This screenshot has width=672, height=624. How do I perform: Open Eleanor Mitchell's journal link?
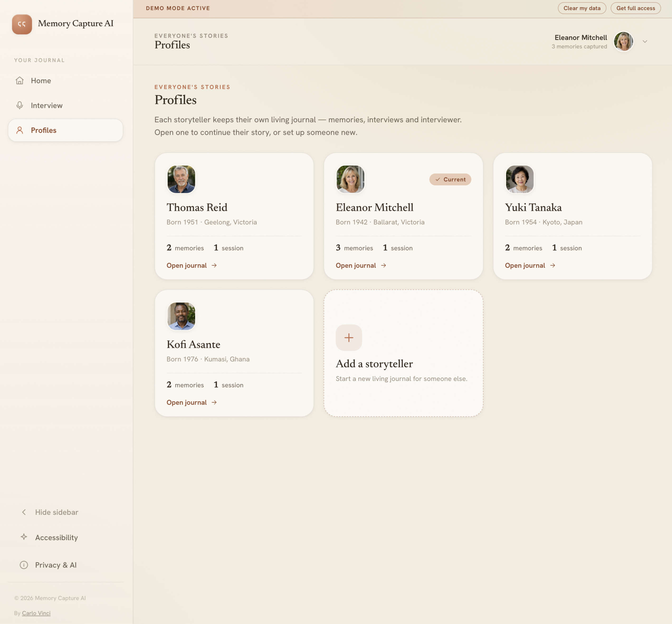(x=361, y=265)
